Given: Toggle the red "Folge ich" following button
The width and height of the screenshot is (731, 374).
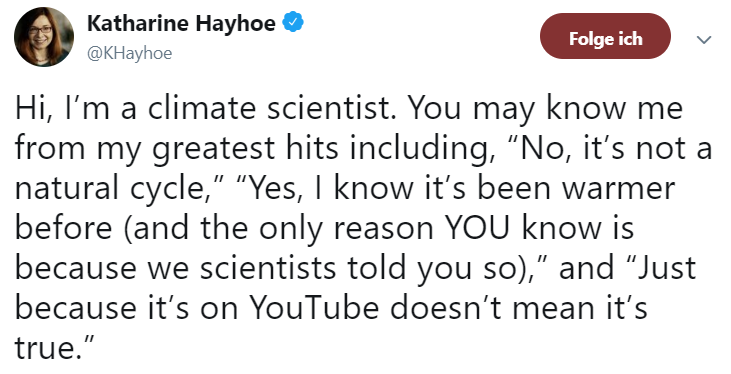Looking at the screenshot, I should (605, 36).
